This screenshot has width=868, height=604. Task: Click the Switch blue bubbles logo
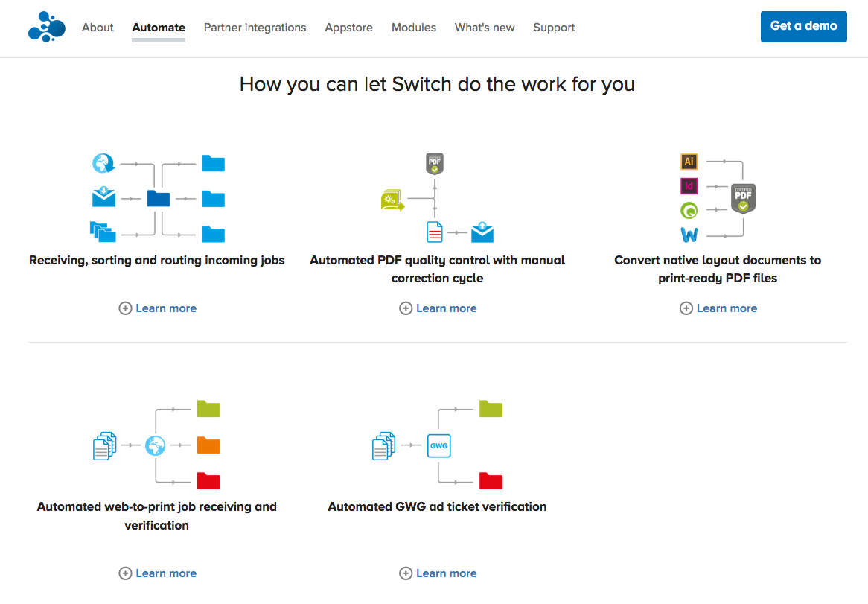point(46,28)
